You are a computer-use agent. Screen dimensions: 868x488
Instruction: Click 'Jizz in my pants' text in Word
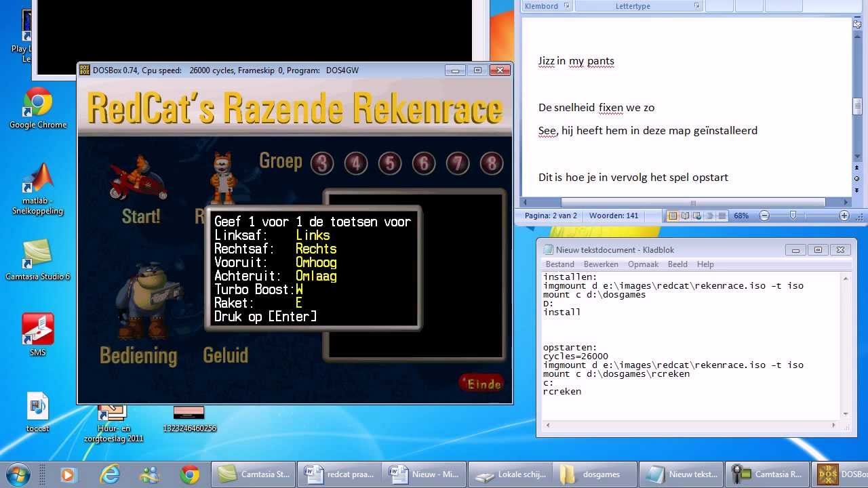click(x=576, y=61)
